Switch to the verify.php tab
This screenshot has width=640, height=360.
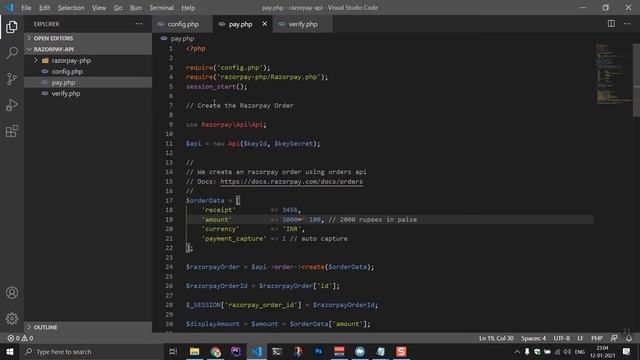[302, 24]
